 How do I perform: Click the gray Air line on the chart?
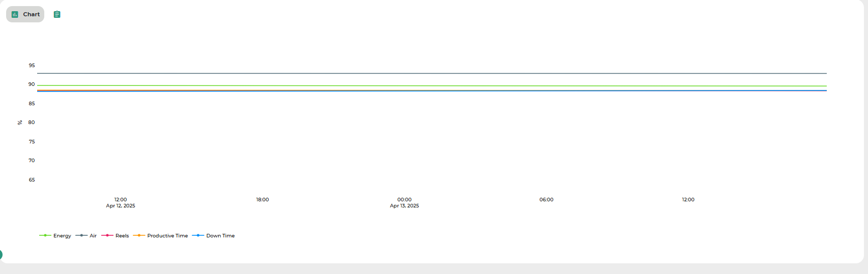[431, 74]
